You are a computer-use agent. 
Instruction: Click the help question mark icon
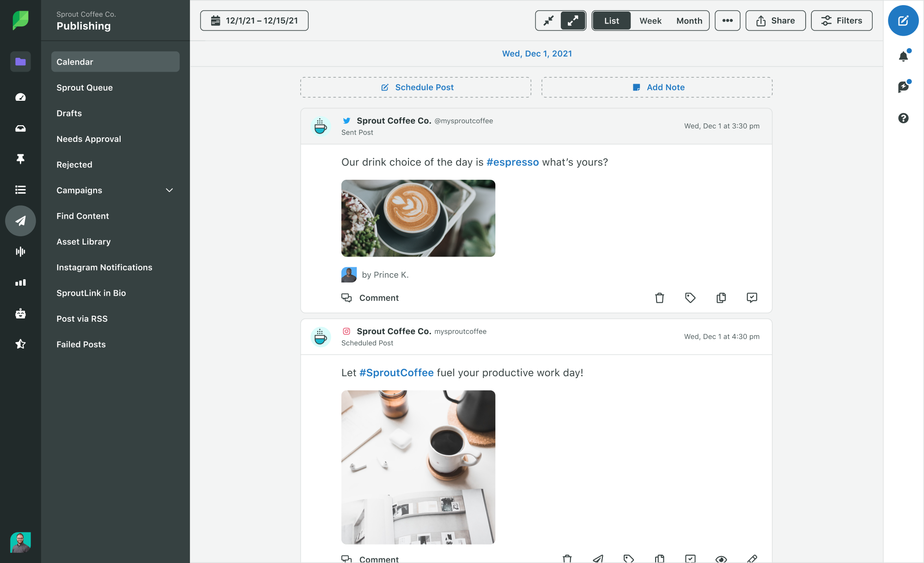click(x=903, y=118)
